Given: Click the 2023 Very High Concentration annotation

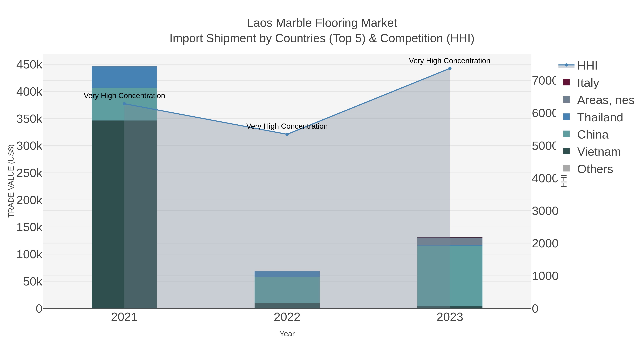Looking at the screenshot, I should point(450,61).
